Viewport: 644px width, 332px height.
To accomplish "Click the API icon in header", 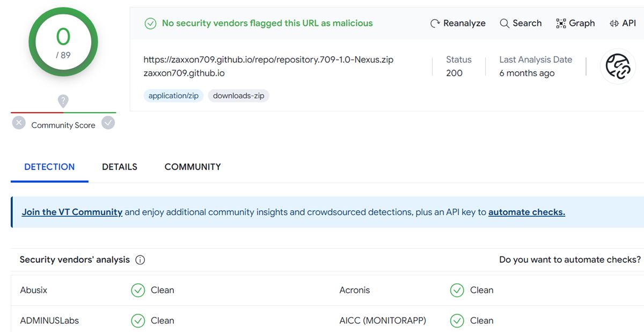I will click(614, 24).
